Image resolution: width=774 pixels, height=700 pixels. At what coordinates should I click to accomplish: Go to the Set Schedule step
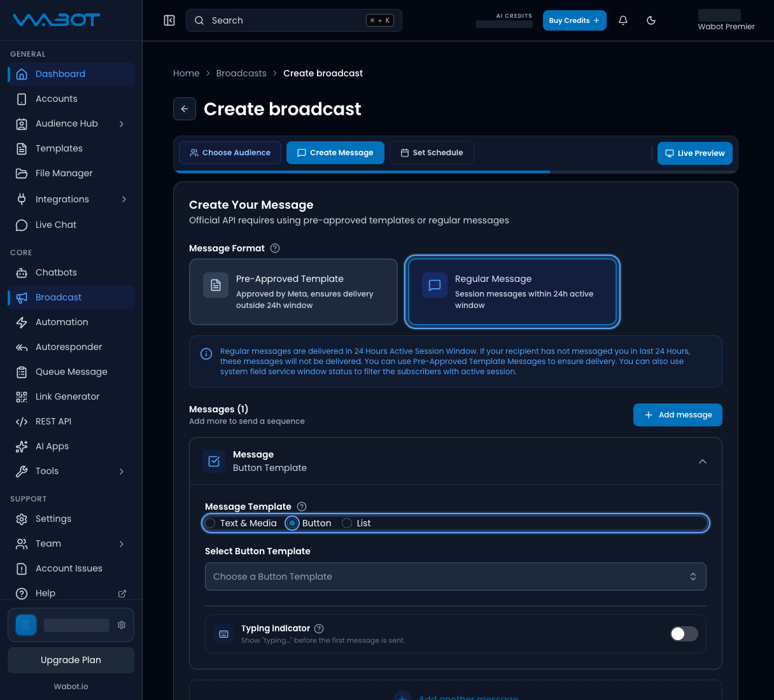click(432, 153)
